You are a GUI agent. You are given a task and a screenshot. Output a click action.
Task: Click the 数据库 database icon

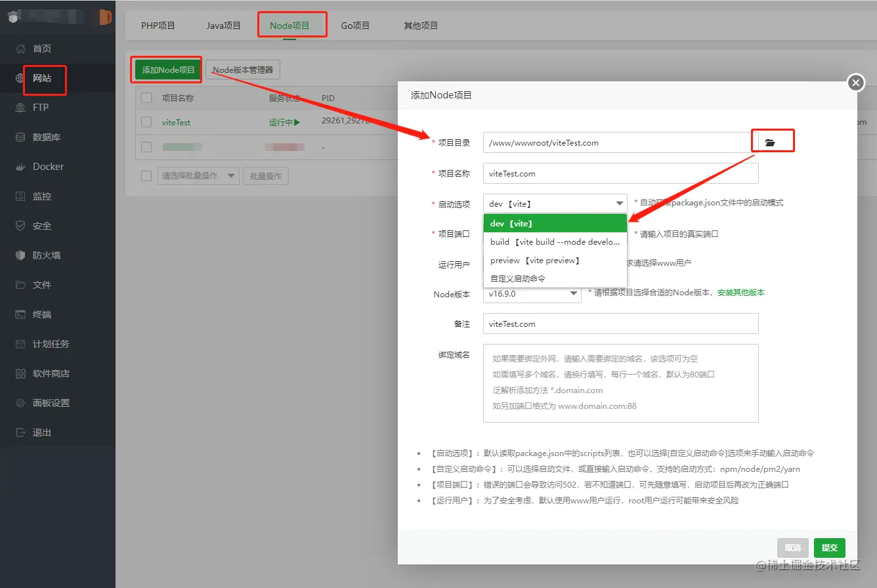pyautogui.click(x=20, y=137)
